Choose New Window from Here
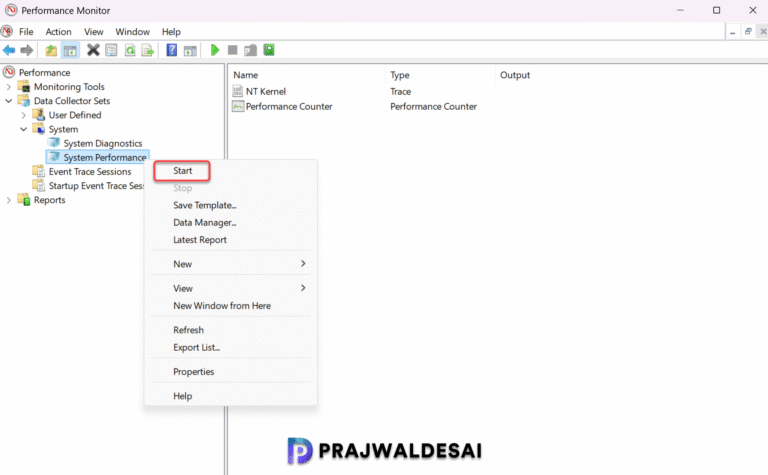 click(222, 306)
